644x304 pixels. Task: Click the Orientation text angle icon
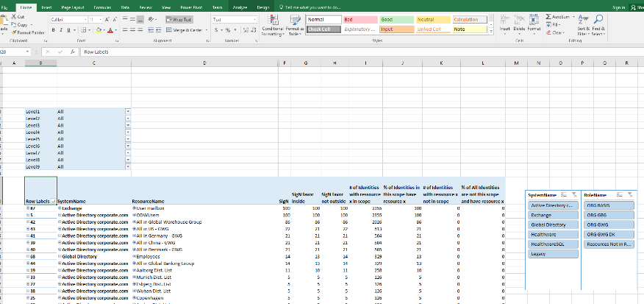(151, 19)
